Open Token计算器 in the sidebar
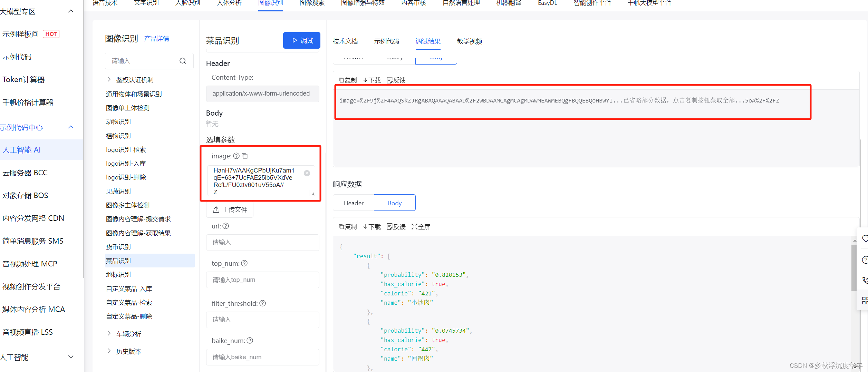868x372 pixels. [23, 79]
